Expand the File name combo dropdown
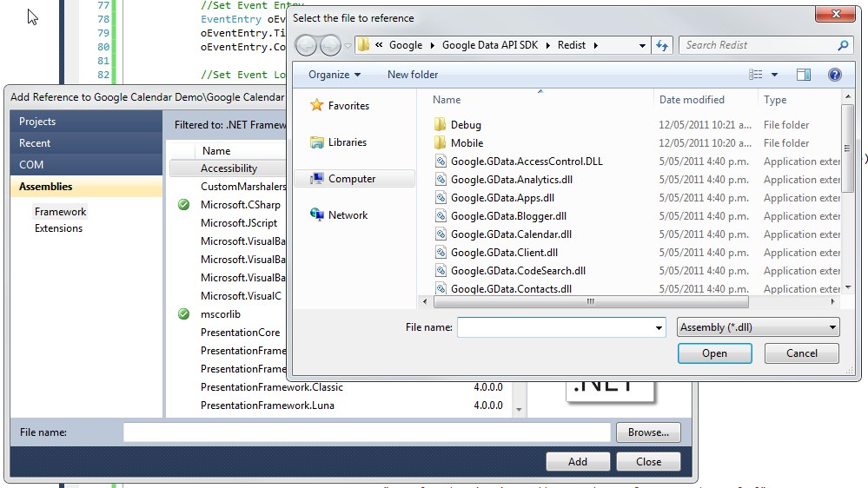This screenshot has width=868, height=488. [x=659, y=327]
